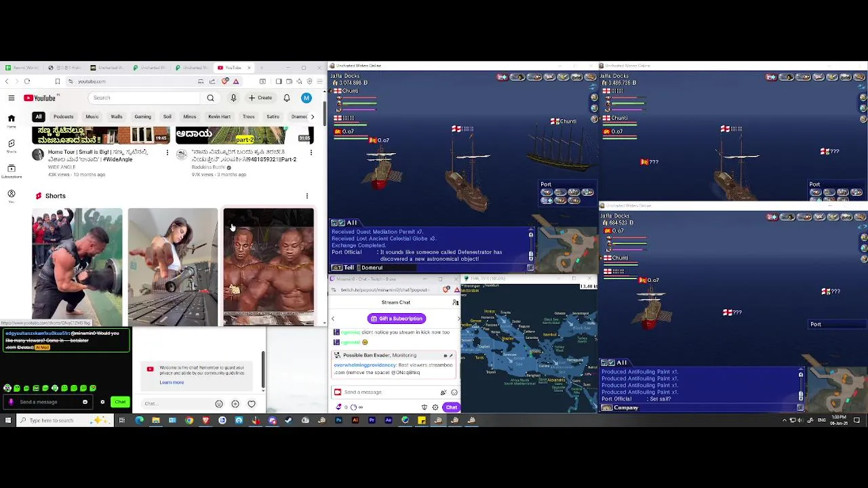The height and width of the screenshot is (488, 868).
Task: Open the bodybuilders Shorts thumbnail
Action: (x=269, y=267)
